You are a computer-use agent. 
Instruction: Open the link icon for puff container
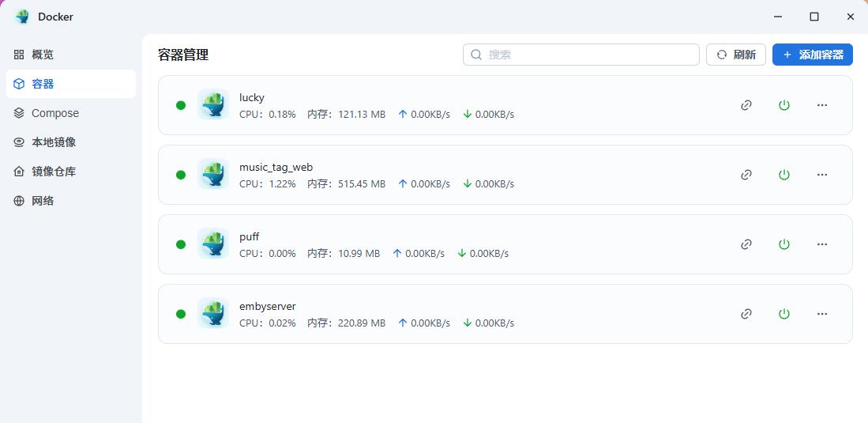tap(746, 244)
